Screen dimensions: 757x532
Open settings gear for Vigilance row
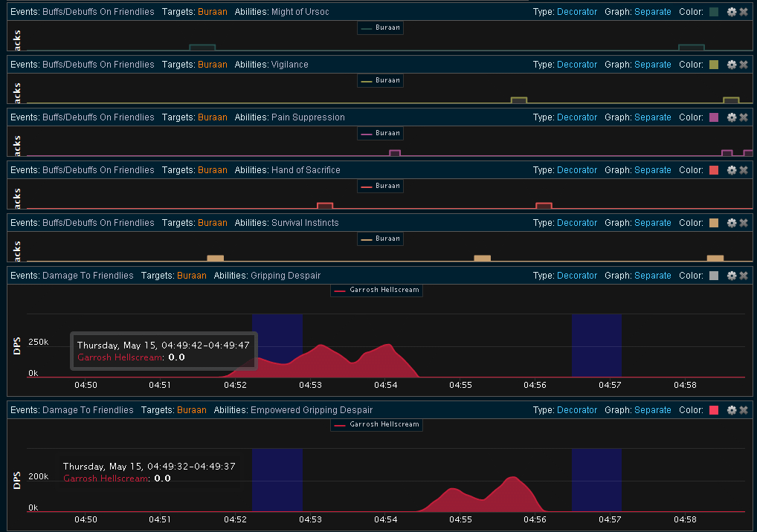click(x=732, y=65)
